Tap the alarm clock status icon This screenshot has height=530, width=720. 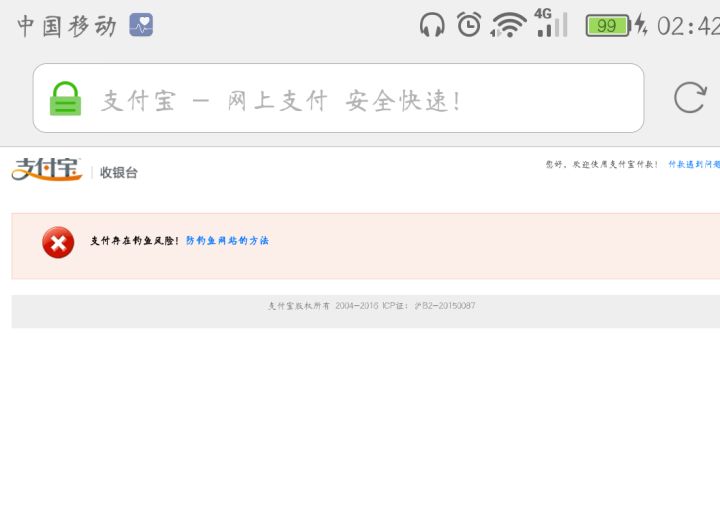click(469, 24)
